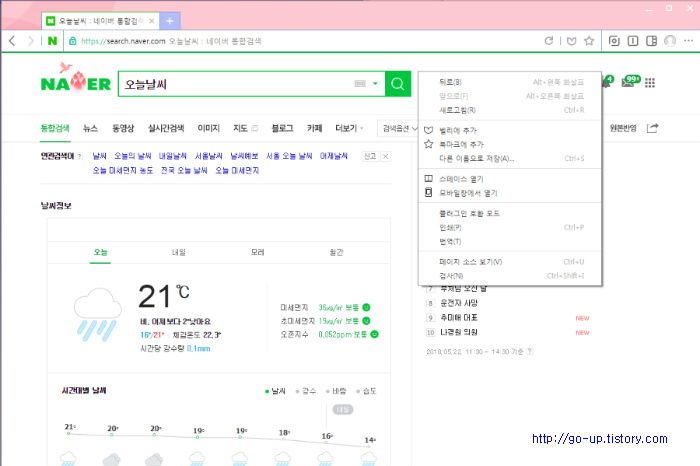The image size is (700, 466).
Task: Open the Naver services grid icon
Action: [x=650, y=83]
